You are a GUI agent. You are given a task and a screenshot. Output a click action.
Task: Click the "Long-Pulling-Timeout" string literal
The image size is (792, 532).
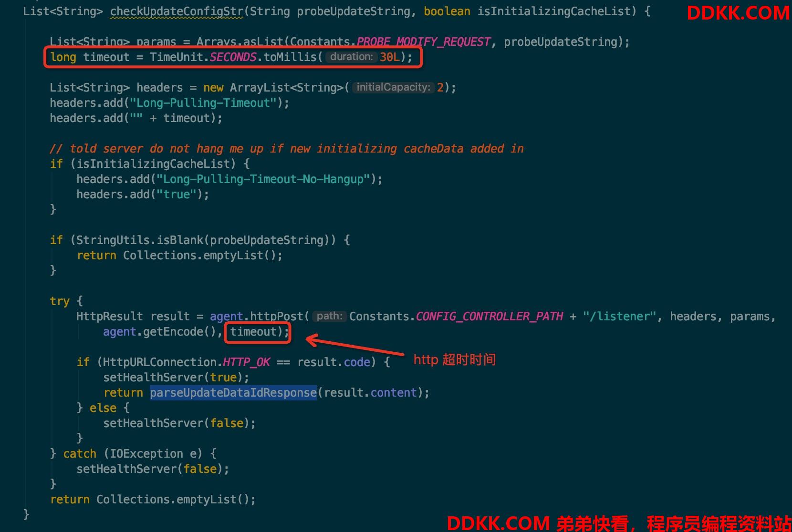(x=203, y=103)
